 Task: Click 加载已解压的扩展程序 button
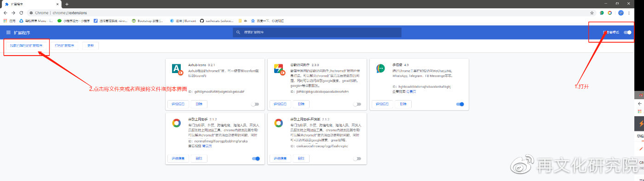click(26, 45)
